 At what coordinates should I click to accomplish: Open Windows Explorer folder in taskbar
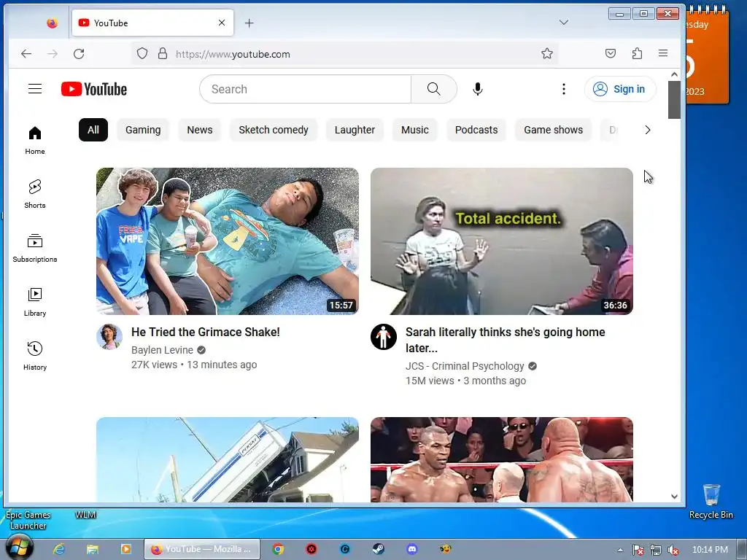(x=93, y=549)
